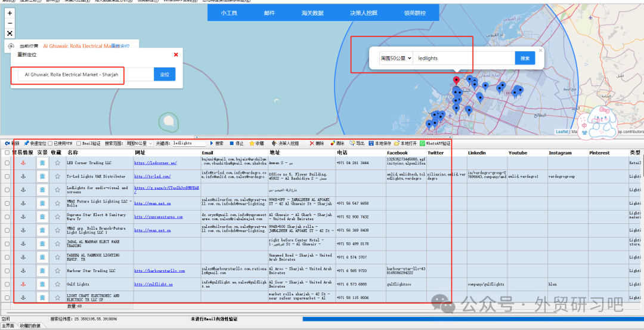Zoom in on the map
The height and width of the screenshot is (330, 644).
(10, 13)
